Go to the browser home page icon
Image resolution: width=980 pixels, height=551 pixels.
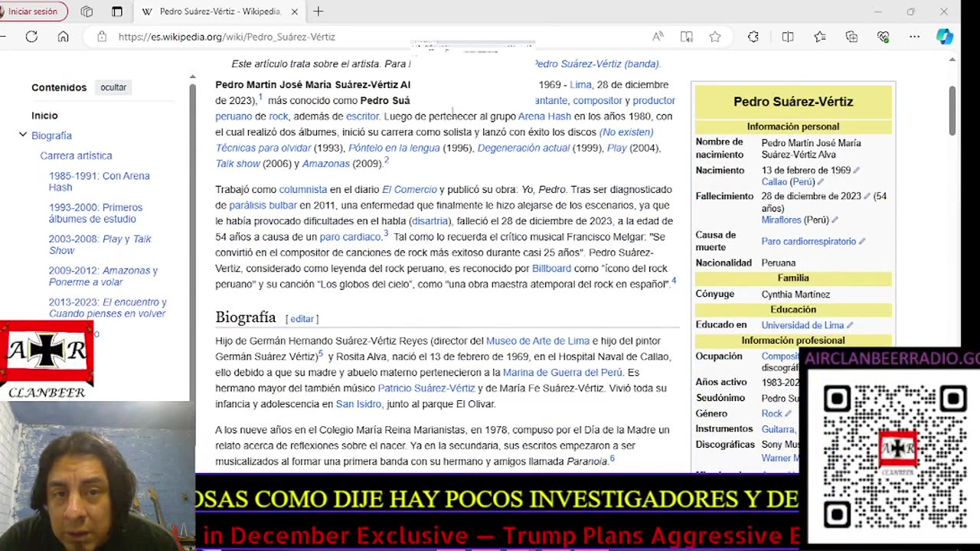[63, 37]
